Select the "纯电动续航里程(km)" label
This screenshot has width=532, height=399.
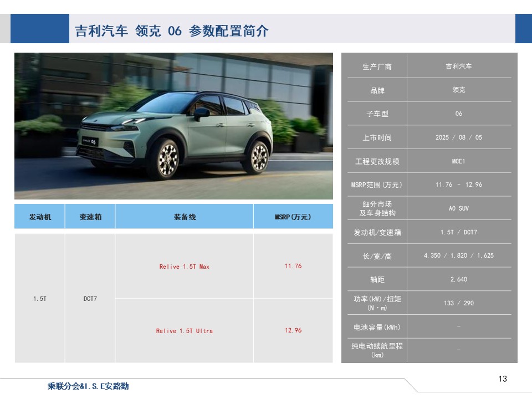pos(377,350)
